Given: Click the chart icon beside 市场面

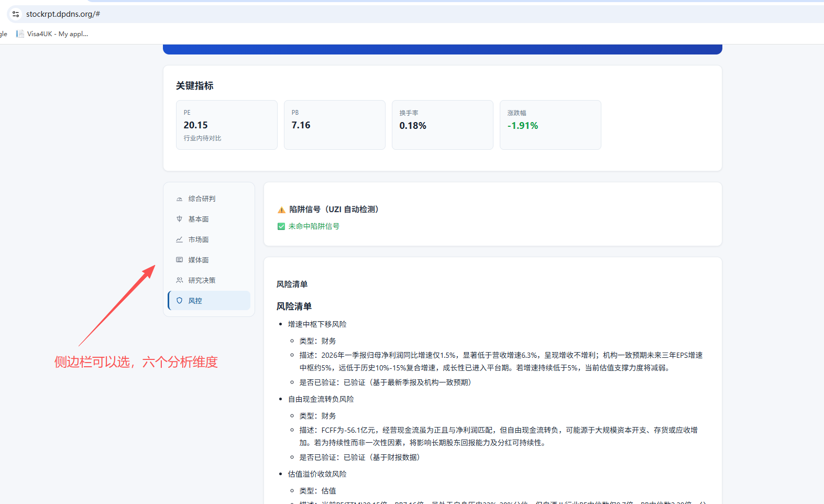Looking at the screenshot, I should 179,239.
